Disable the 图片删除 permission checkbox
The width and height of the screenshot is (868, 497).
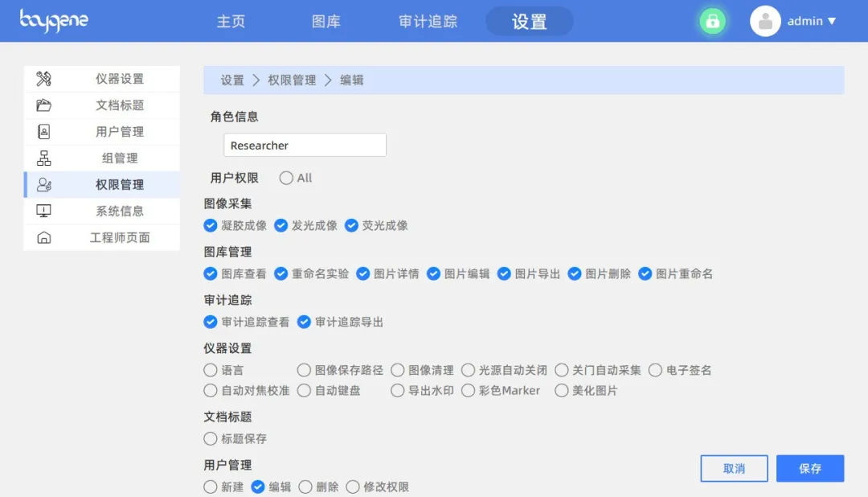[574, 273]
